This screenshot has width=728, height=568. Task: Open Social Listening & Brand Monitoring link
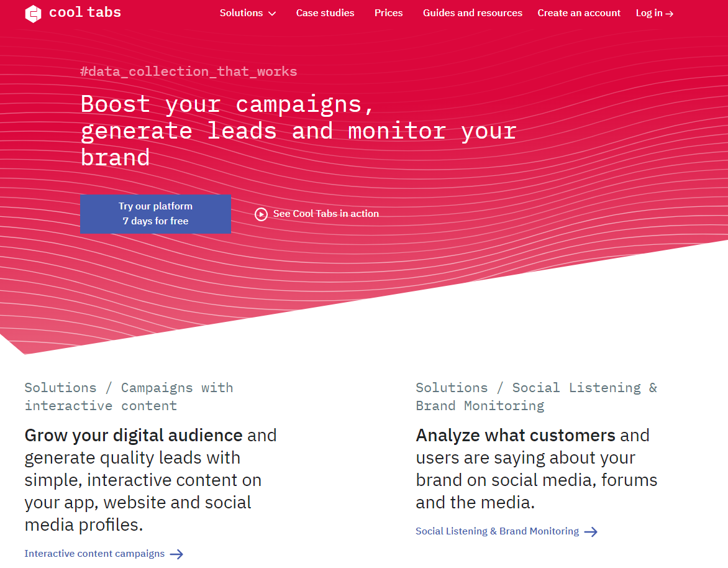(x=497, y=531)
